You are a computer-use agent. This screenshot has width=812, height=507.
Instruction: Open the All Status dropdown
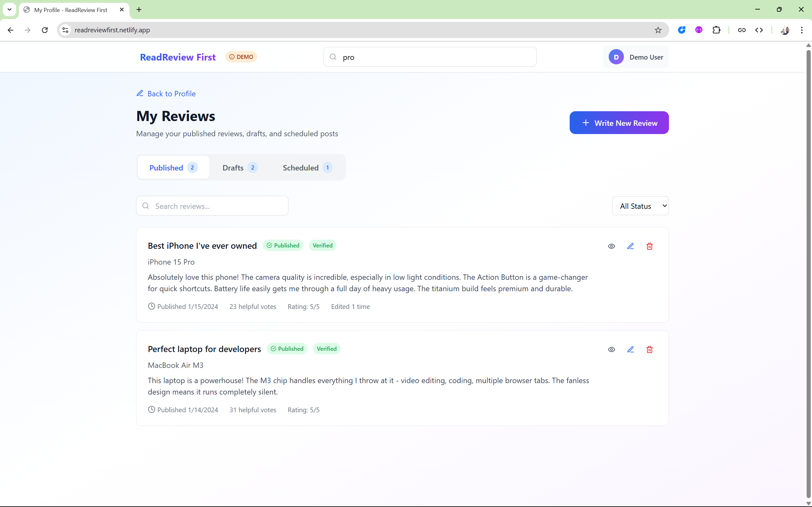[x=640, y=206]
